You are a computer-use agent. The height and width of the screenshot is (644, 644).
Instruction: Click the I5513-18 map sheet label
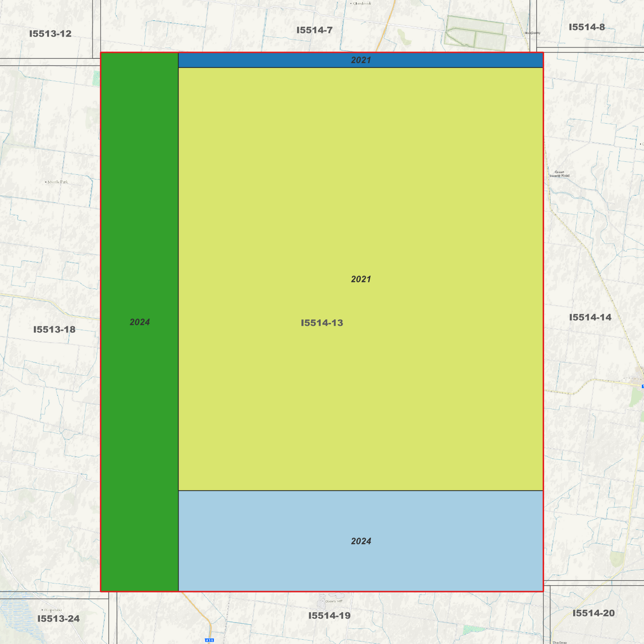pos(54,329)
